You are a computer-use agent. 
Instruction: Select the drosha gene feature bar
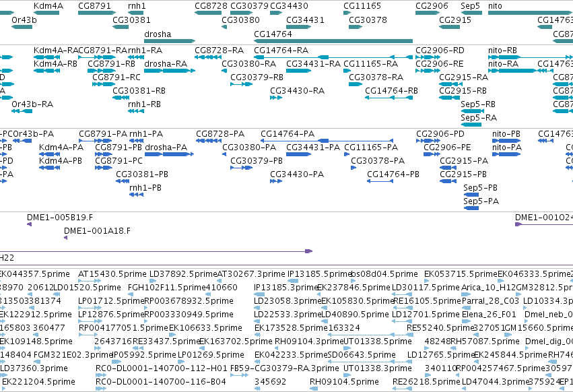pos(170,41)
